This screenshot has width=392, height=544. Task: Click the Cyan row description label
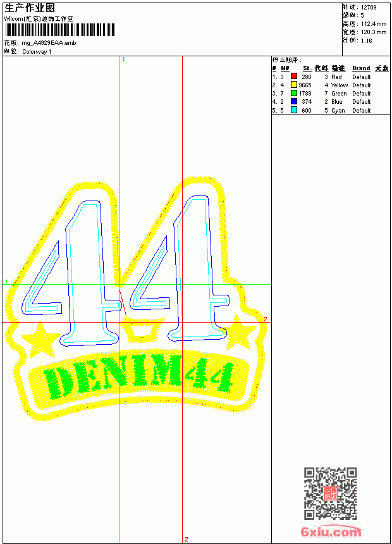click(x=338, y=110)
